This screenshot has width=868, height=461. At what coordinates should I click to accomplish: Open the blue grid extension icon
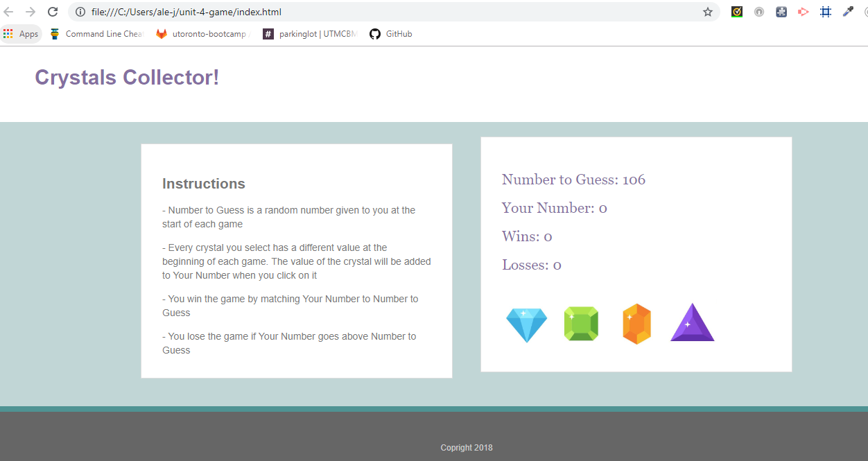click(x=825, y=12)
